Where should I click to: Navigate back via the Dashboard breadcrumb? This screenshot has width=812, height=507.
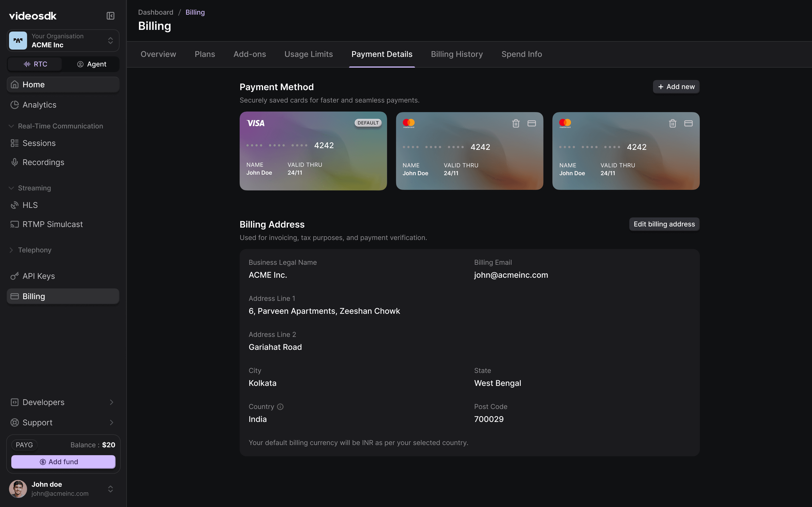click(x=156, y=12)
